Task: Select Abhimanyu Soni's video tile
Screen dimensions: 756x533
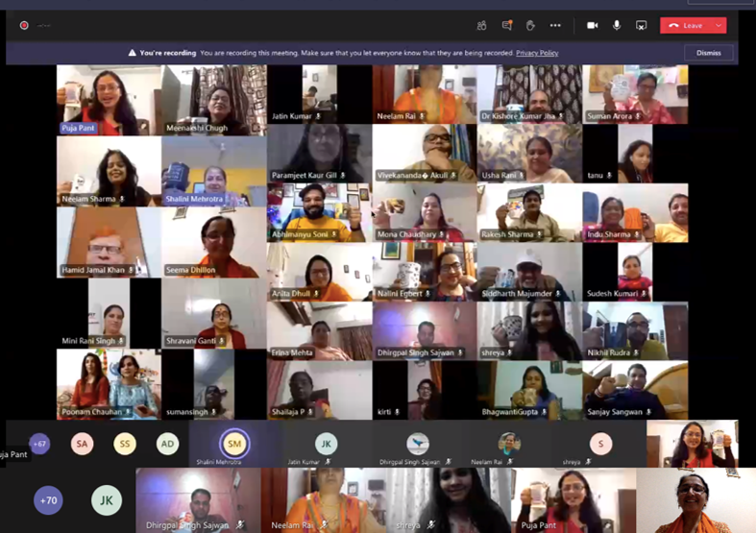Action: click(x=319, y=212)
